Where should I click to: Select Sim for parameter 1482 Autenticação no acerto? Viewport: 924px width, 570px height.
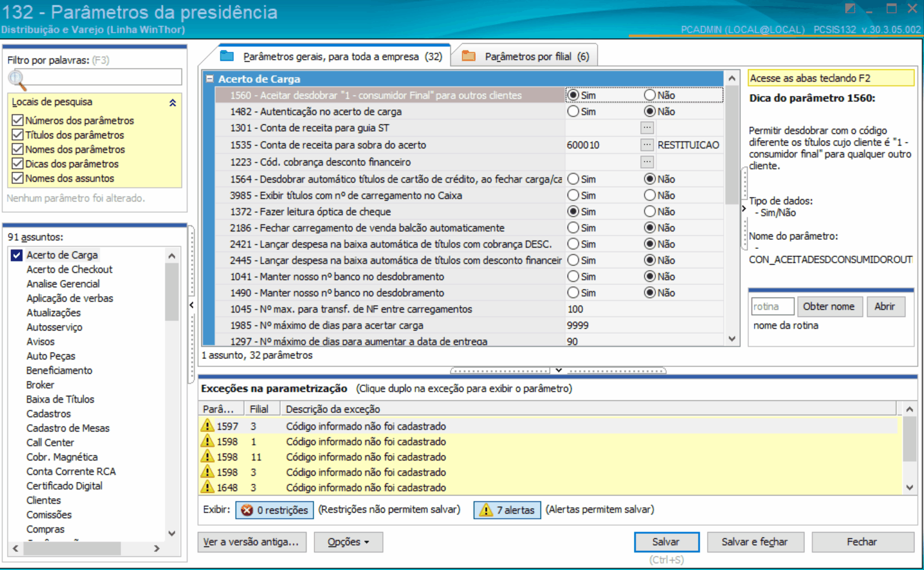coord(573,111)
